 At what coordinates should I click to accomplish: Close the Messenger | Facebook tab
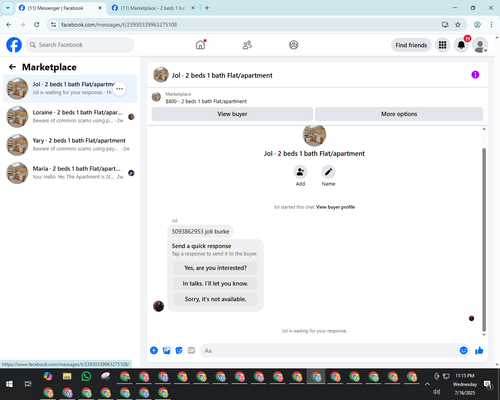pos(100,8)
